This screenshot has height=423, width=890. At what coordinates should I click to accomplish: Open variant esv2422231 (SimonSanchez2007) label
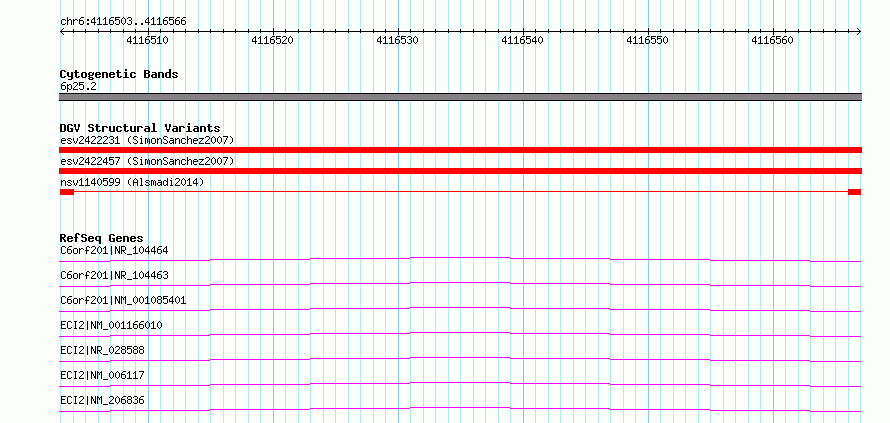pyautogui.click(x=147, y=140)
